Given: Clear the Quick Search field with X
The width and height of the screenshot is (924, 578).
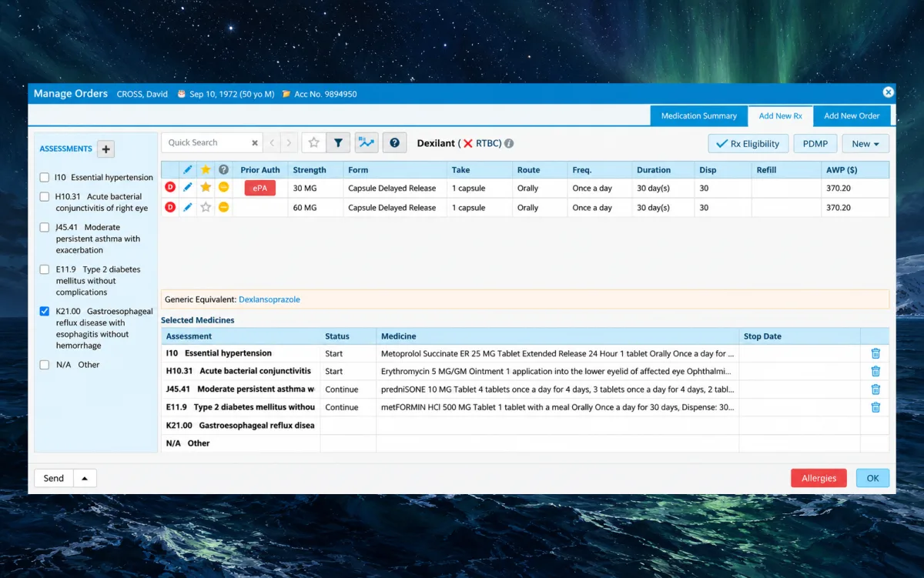Looking at the screenshot, I should click(x=255, y=142).
